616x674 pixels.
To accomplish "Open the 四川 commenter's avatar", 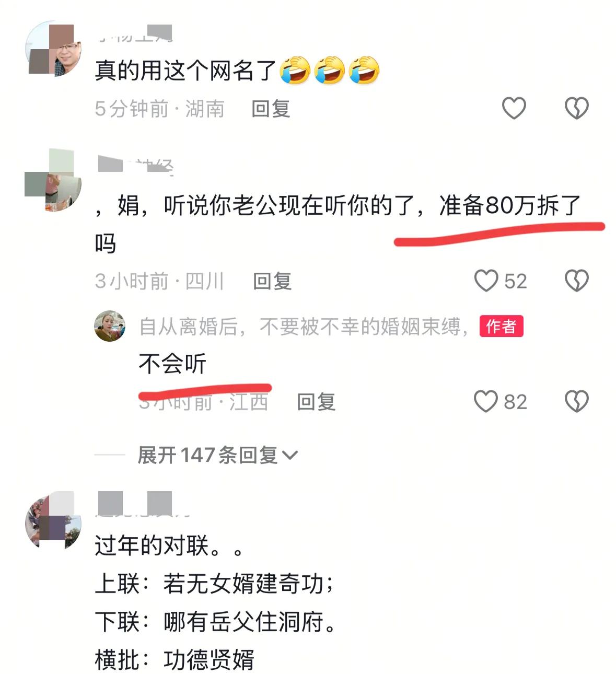I will (x=53, y=180).
